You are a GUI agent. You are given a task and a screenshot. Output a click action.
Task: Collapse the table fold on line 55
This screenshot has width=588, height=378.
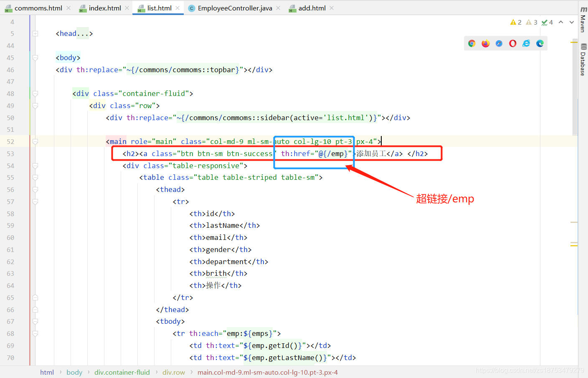pyautogui.click(x=35, y=177)
